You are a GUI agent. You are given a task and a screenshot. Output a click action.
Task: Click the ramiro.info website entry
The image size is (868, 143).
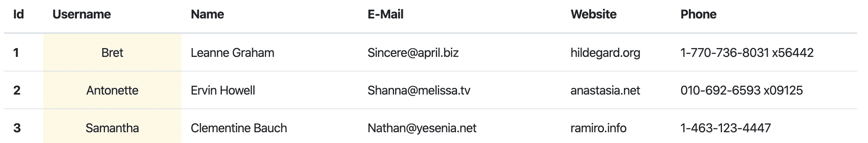(598, 128)
